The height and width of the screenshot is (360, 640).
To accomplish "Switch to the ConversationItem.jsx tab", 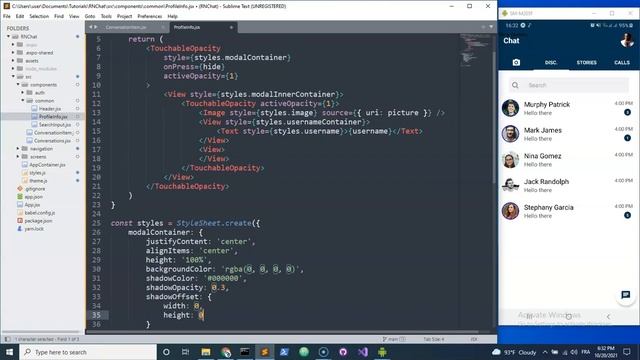I will (126, 27).
